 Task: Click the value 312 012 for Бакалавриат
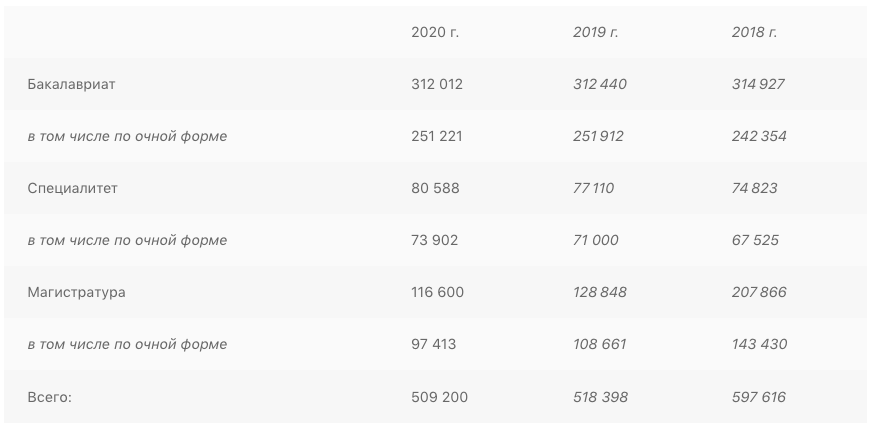(x=437, y=84)
